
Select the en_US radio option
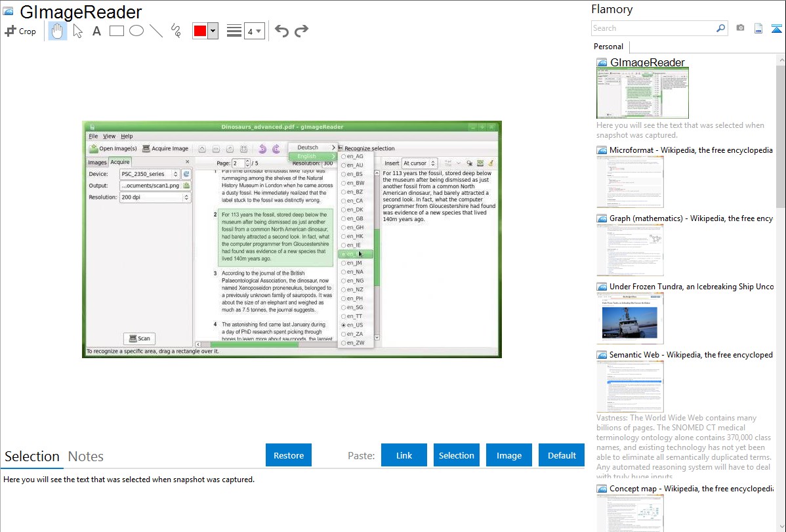[352, 325]
